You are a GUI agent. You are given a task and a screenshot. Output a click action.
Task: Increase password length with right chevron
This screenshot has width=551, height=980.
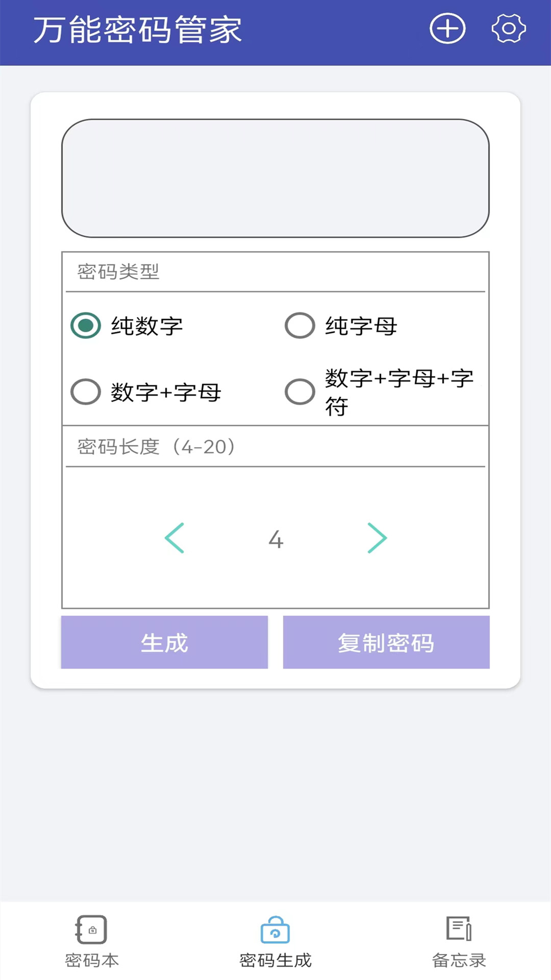(377, 538)
